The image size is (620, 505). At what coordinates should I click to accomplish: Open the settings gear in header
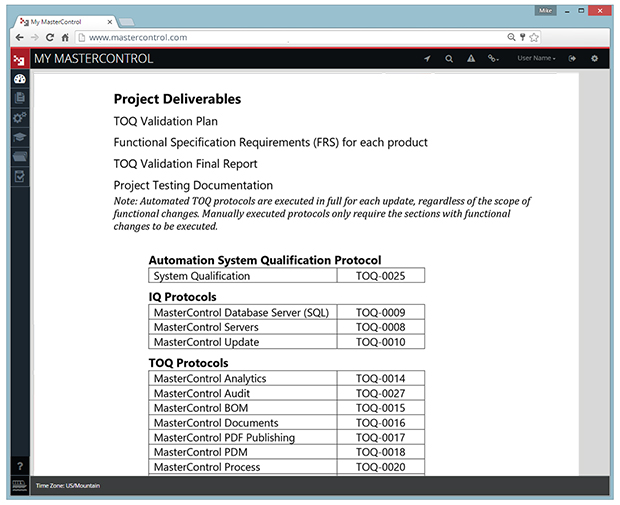pos(594,59)
